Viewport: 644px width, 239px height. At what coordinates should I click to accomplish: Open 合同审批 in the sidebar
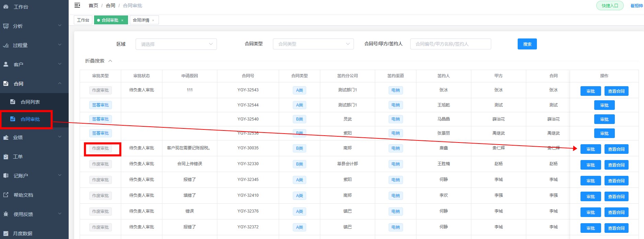coord(34,119)
